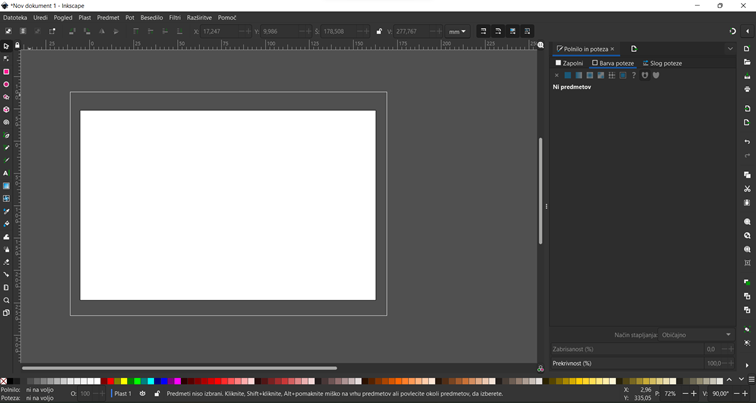Select the Ellipse tool

[x=6, y=84]
